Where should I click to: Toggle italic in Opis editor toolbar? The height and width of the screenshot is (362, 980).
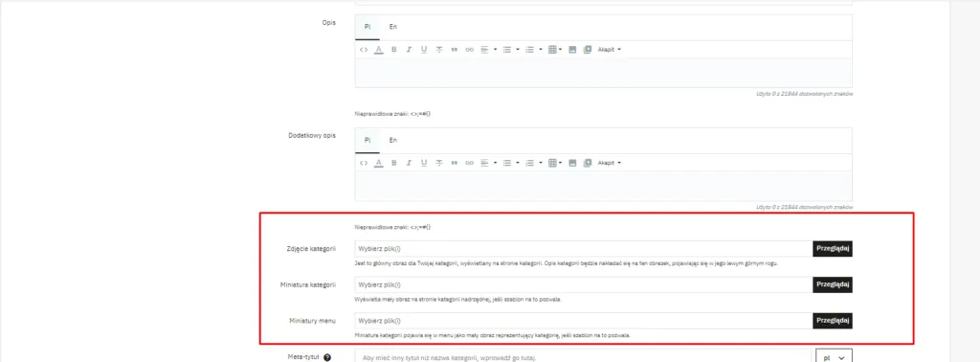pyautogui.click(x=409, y=50)
